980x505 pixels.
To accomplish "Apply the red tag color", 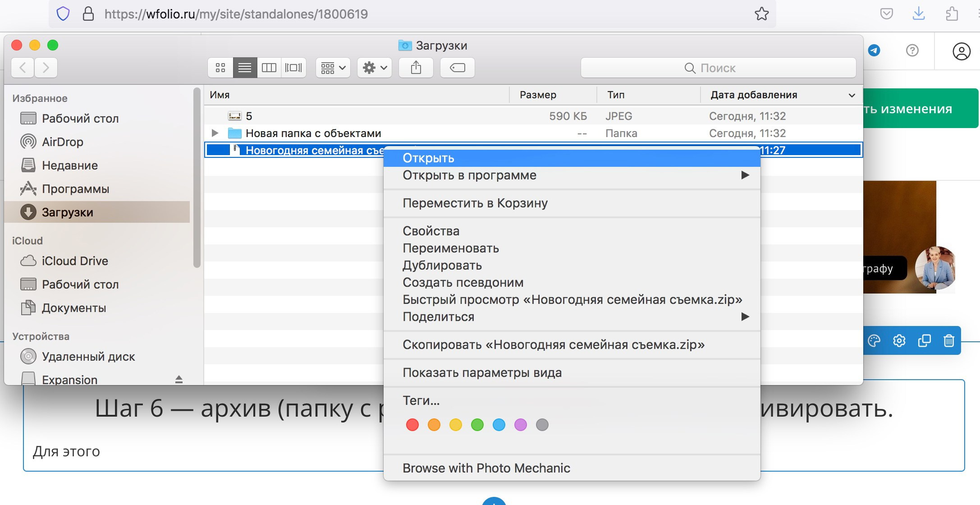I will coord(412,425).
